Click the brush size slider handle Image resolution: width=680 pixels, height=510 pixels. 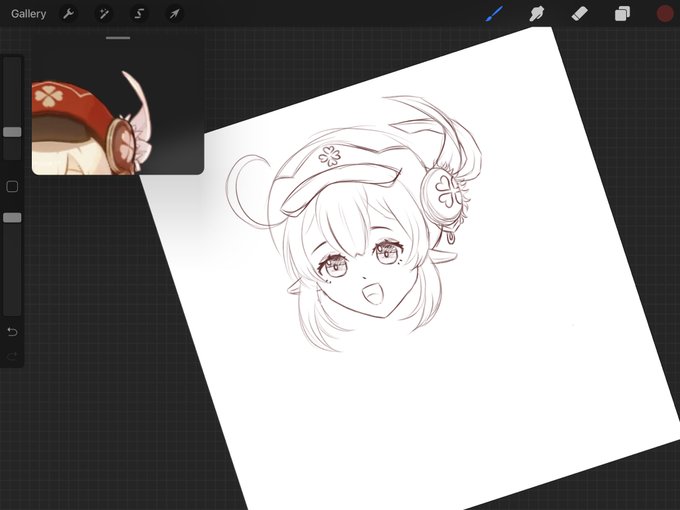click(12, 132)
